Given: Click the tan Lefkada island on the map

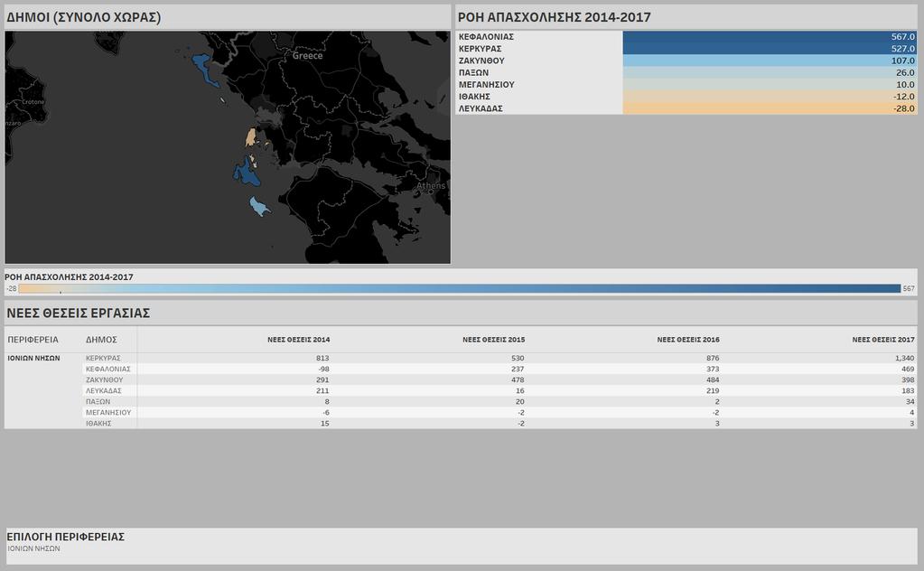Looking at the screenshot, I should 251,137.
